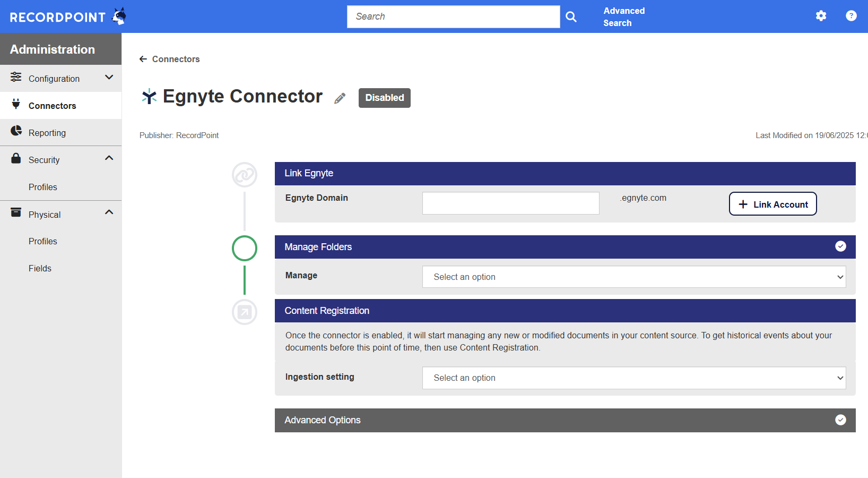This screenshot has width=868, height=478.
Task: Click the Configuration sliders icon
Action: [16, 77]
